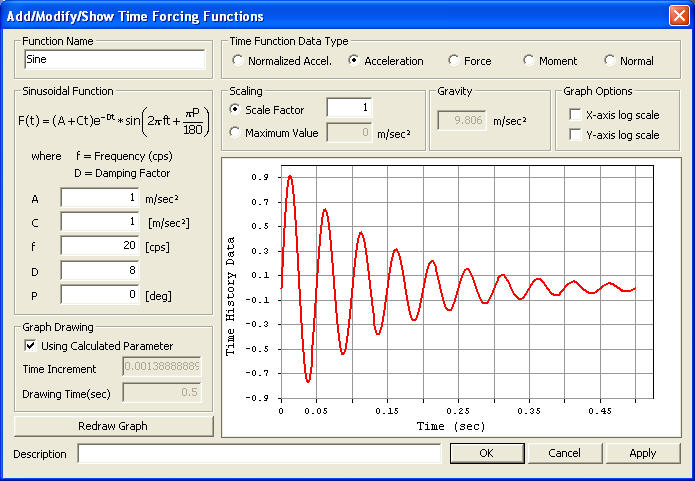Click the Function Name text field
Image resolution: width=695 pixels, height=481 pixels.
click(x=113, y=60)
